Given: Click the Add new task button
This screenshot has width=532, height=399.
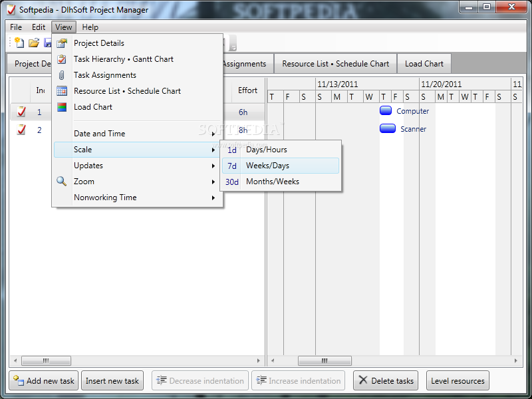Looking at the screenshot, I should (x=44, y=380).
